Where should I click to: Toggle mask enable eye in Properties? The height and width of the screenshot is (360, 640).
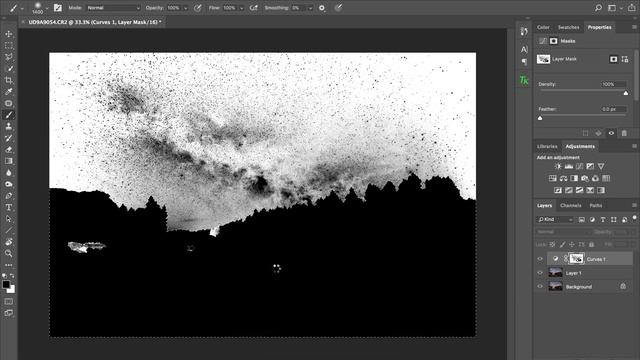coord(611,133)
